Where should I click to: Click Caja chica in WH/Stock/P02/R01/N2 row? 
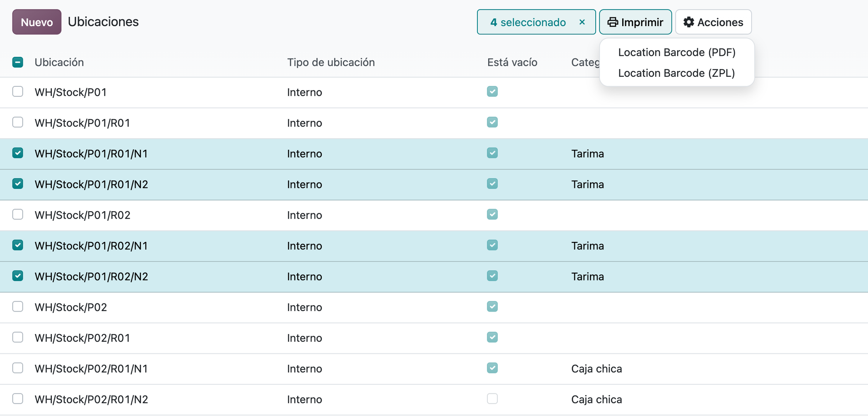coord(597,399)
